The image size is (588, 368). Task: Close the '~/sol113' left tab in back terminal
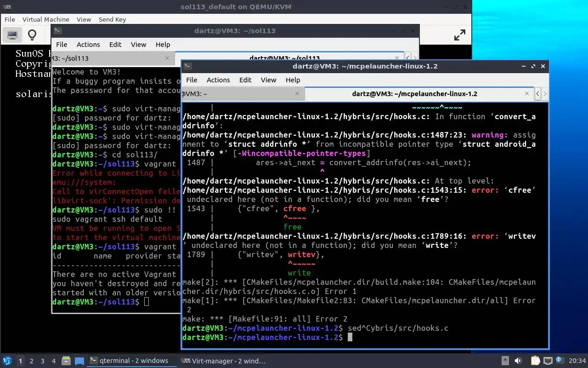pyautogui.click(x=167, y=58)
